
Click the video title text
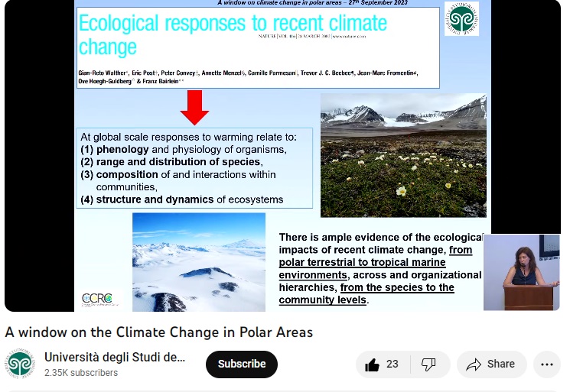tap(158, 332)
